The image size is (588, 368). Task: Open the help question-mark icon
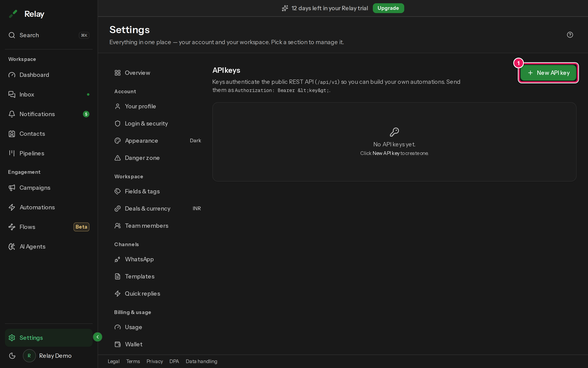pyautogui.click(x=570, y=35)
